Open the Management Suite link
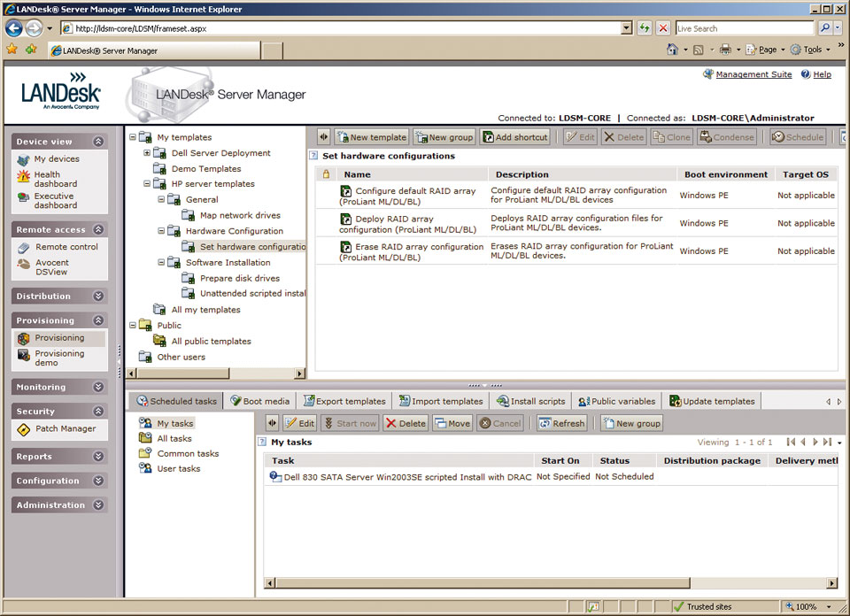Viewport: 850px width, 616px height. tap(753, 74)
